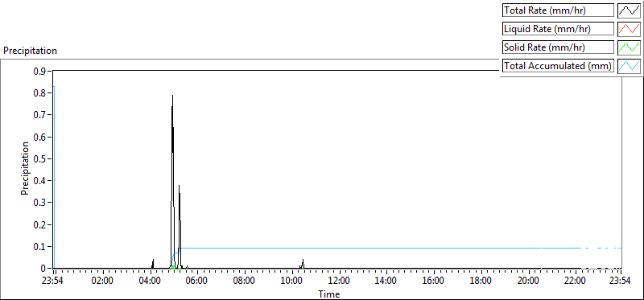
Task: Click the Total Accumulated blue line icon
Action: coord(630,65)
